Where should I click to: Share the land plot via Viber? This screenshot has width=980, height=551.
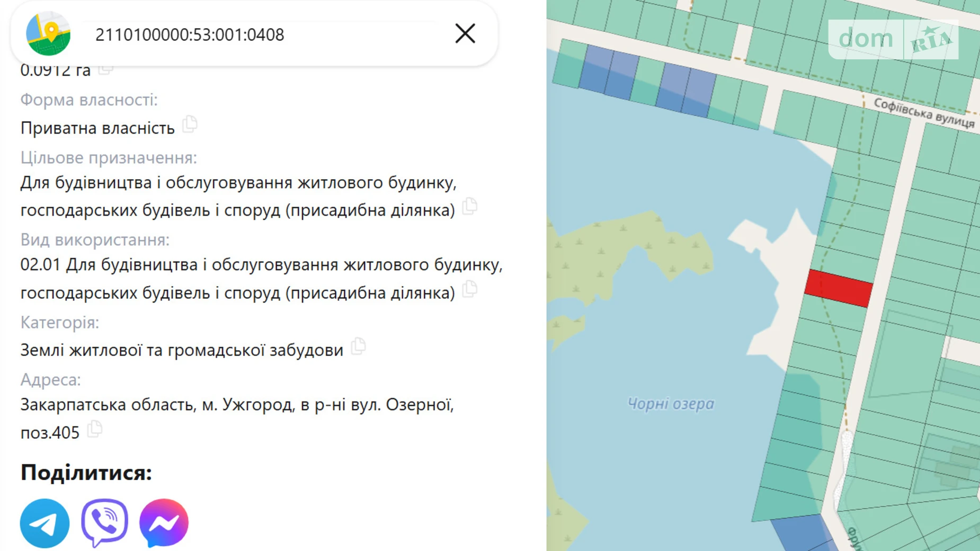click(104, 522)
